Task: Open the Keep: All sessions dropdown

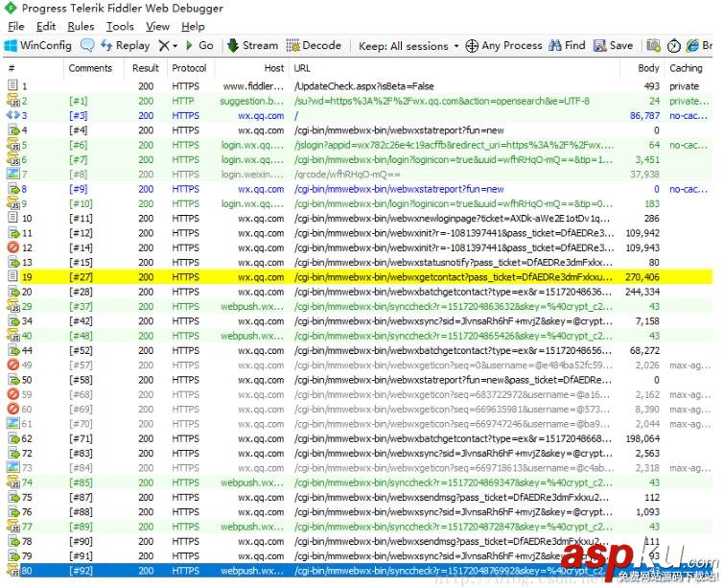Action: (409, 46)
